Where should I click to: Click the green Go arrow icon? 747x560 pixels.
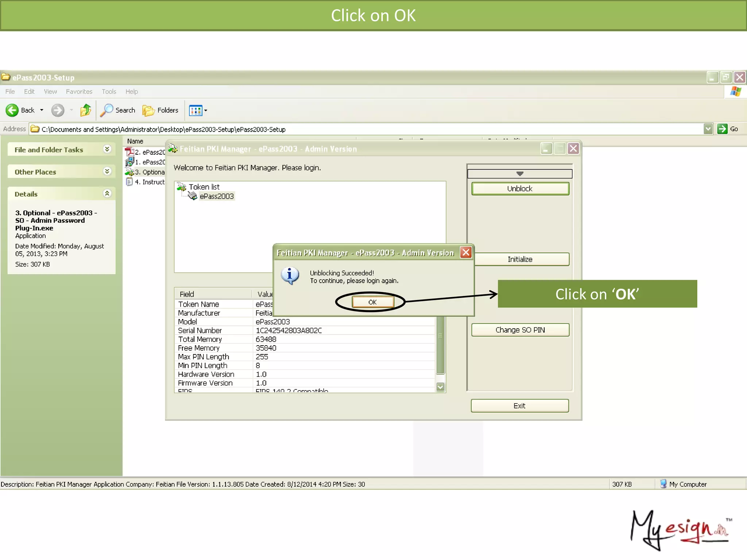click(x=722, y=129)
